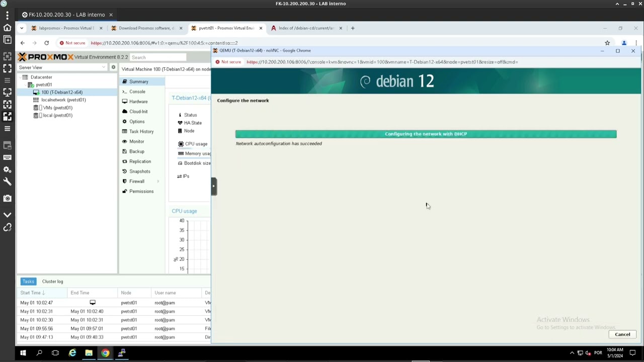Open the Backup section
644x362 pixels.
pyautogui.click(x=136, y=151)
